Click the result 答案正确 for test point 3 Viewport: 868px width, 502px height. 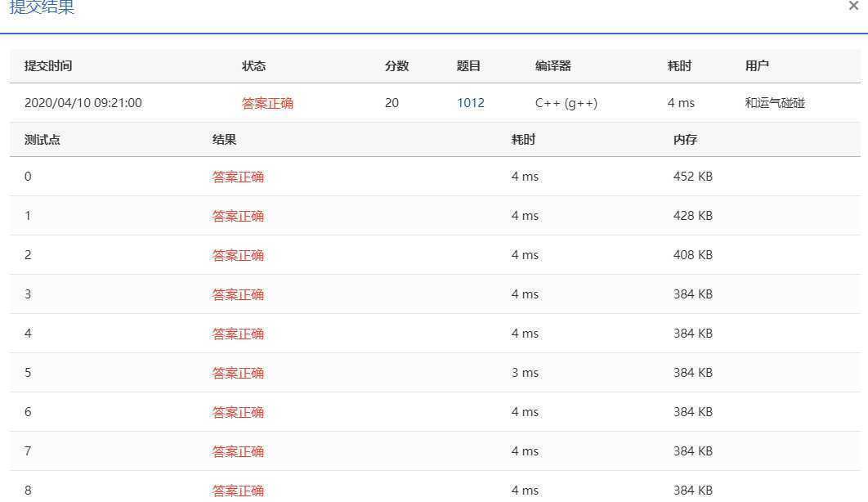(x=238, y=294)
